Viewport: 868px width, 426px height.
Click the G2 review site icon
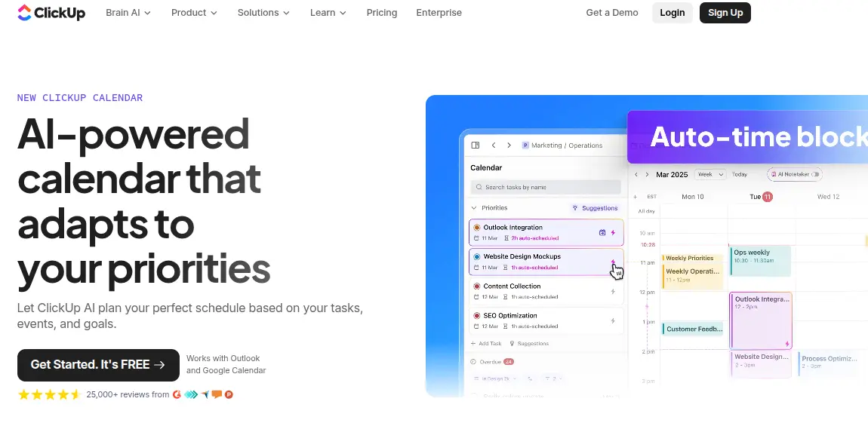pos(177,394)
